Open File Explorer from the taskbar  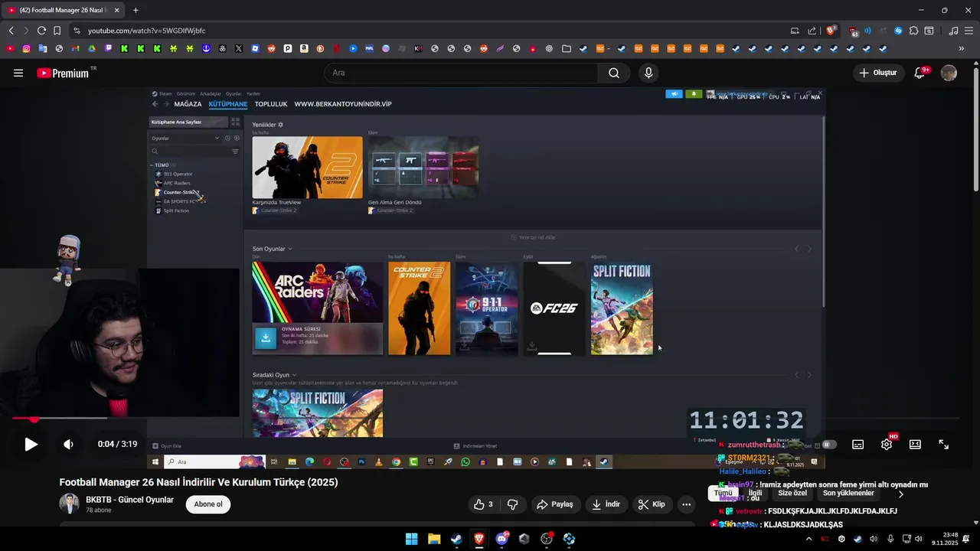click(434, 539)
